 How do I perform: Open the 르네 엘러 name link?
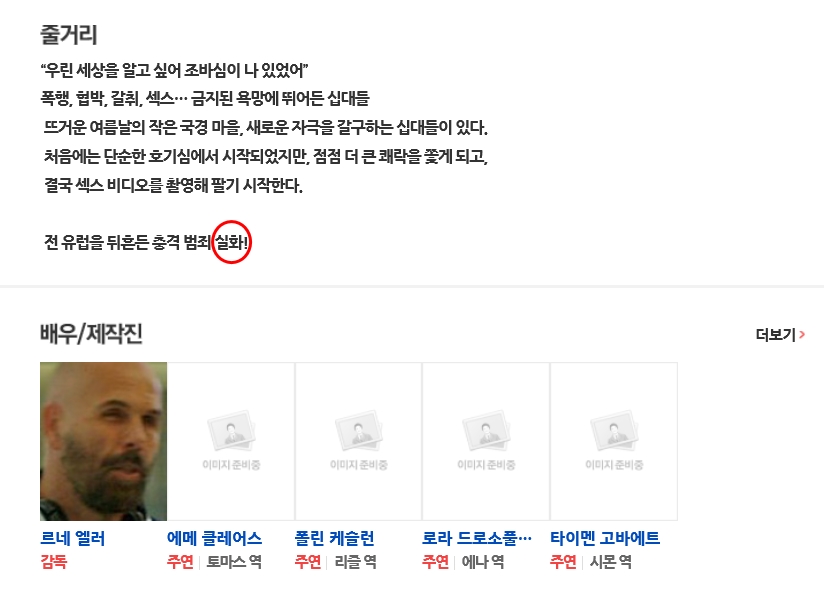(73, 538)
